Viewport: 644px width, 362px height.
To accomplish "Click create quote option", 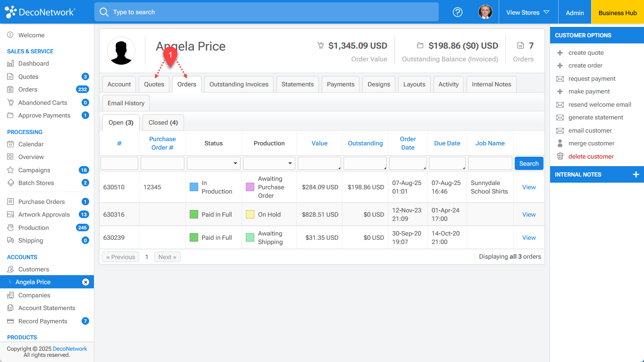I will point(586,52).
